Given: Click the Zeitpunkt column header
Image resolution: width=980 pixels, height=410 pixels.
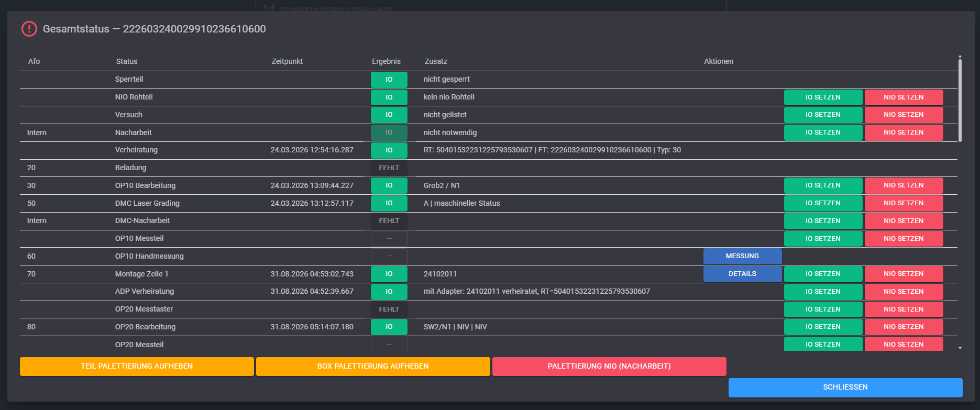Looking at the screenshot, I should coord(287,61).
